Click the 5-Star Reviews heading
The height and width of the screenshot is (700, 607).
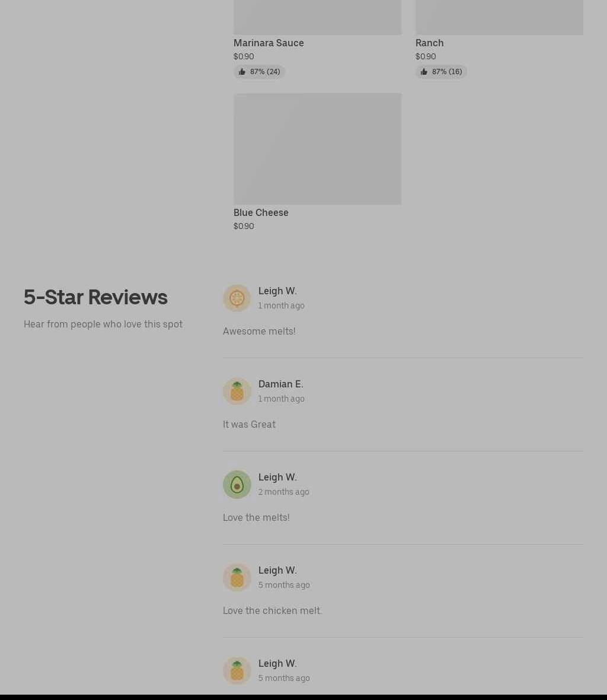pos(95,297)
